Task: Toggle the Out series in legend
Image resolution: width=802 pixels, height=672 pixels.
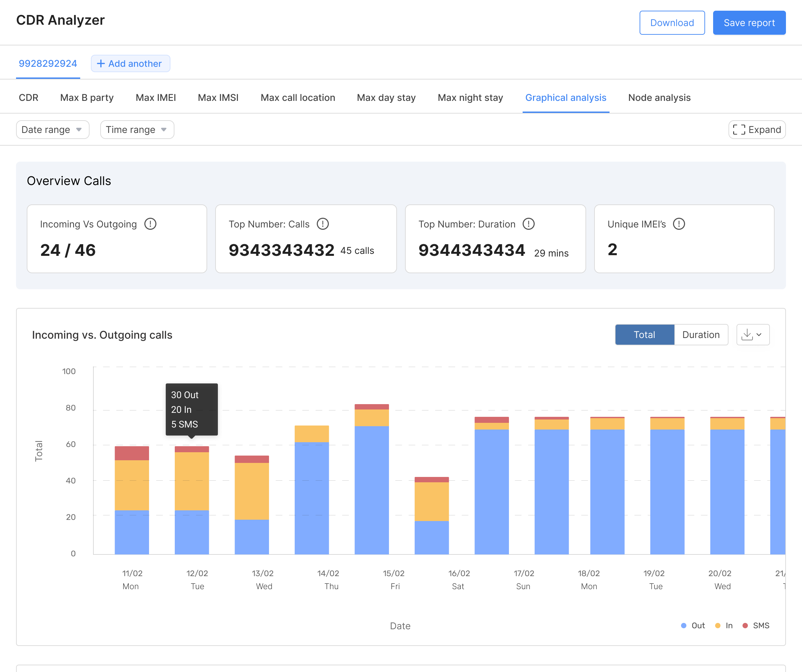Action: pyautogui.click(x=693, y=626)
